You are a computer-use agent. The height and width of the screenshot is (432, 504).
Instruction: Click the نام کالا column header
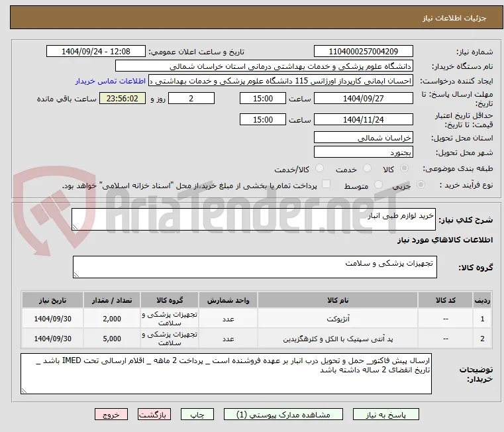[x=338, y=300]
